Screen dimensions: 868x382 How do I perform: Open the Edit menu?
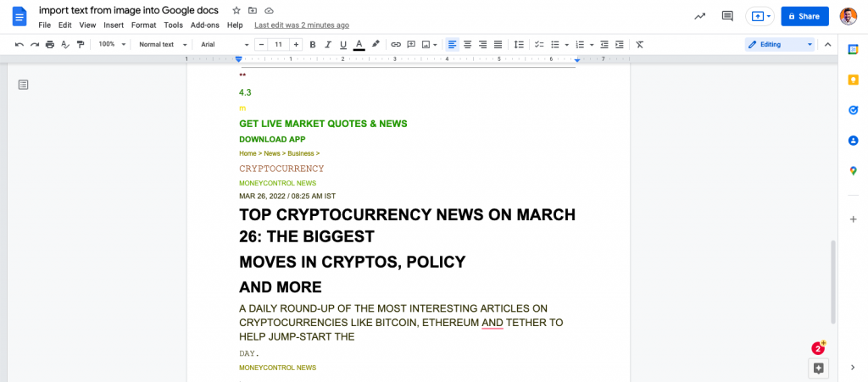[x=64, y=25]
